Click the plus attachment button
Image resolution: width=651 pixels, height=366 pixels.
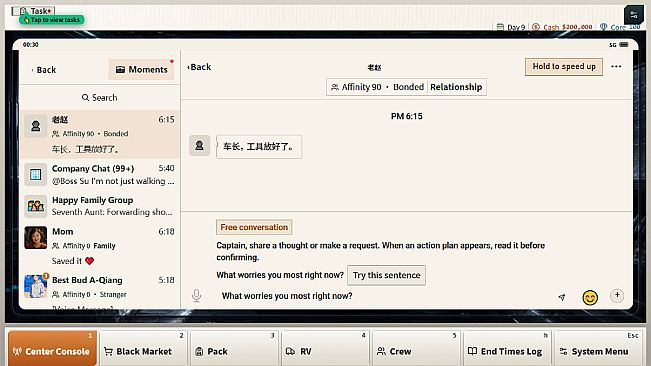tap(617, 295)
